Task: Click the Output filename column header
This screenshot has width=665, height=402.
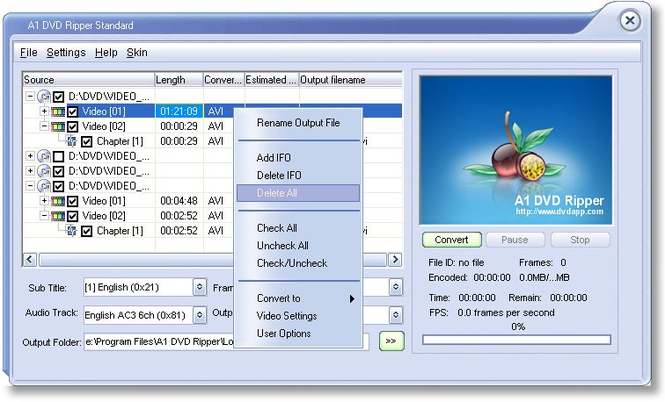Action: pos(351,80)
